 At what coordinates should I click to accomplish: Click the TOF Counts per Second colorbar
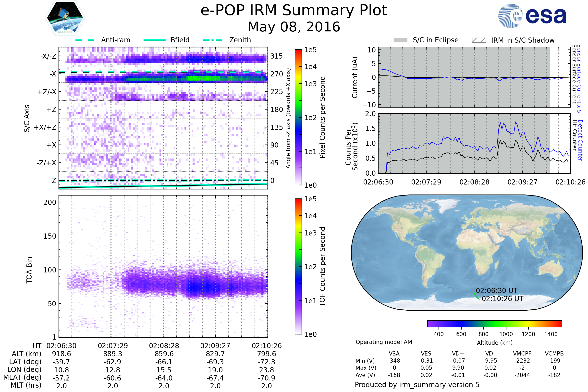tap(298, 266)
